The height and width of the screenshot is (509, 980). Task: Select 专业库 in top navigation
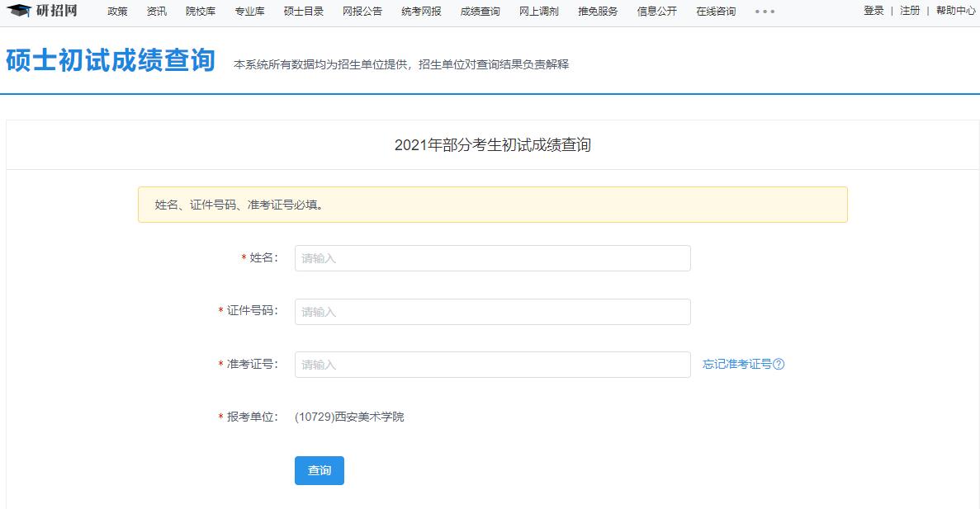coord(249,12)
